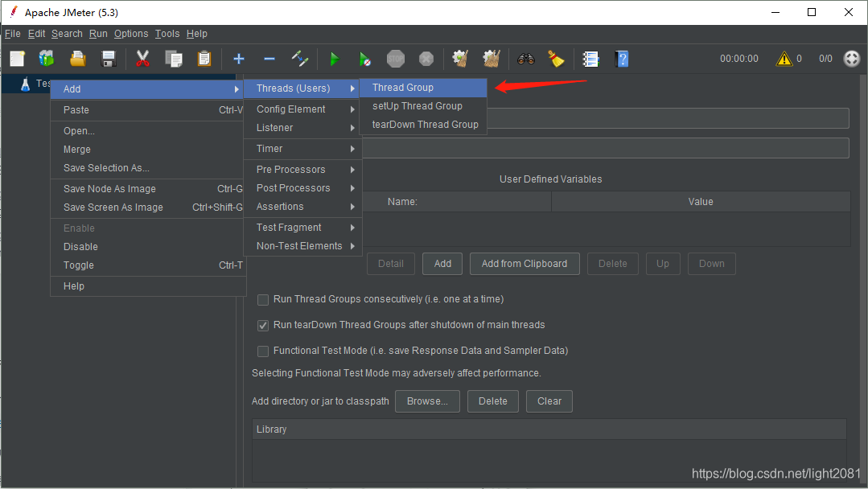Viewport: 868px width, 489px height.
Task: Select the Test Plan flask tree icon
Action: pyautogui.click(x=25, y=84)
